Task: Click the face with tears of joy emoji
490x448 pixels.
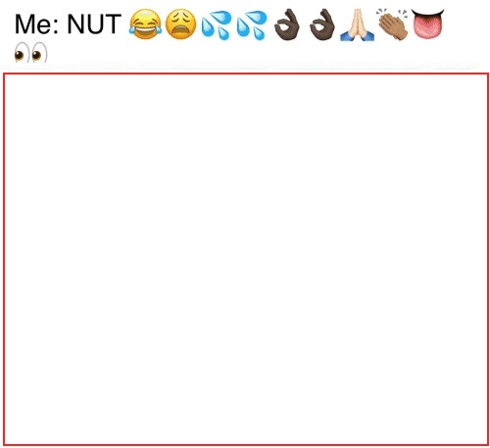Action: (x=145, y=25)
